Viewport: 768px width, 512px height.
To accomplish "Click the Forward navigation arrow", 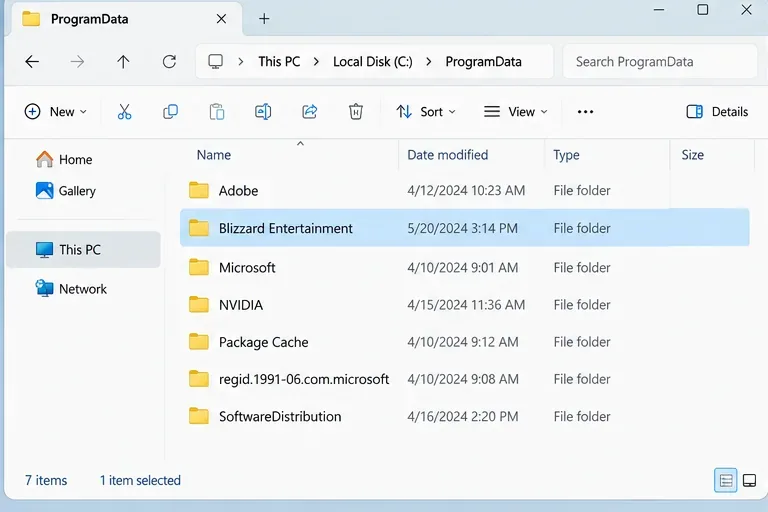I will [x=77, y=62].
